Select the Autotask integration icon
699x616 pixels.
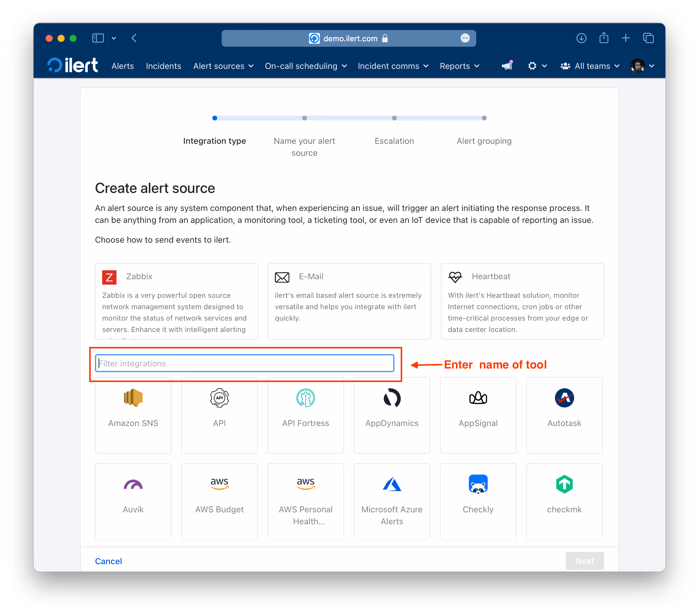[x=564, y=398]
